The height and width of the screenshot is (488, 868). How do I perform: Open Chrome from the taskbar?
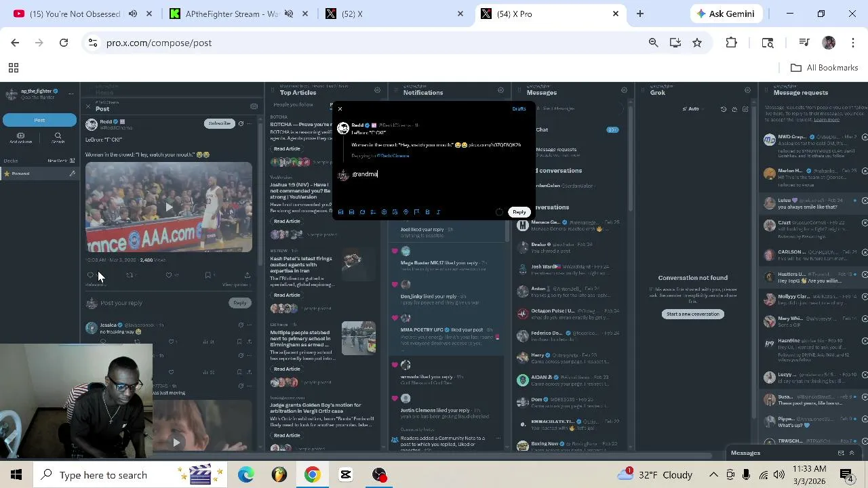[x=312, y=474]
